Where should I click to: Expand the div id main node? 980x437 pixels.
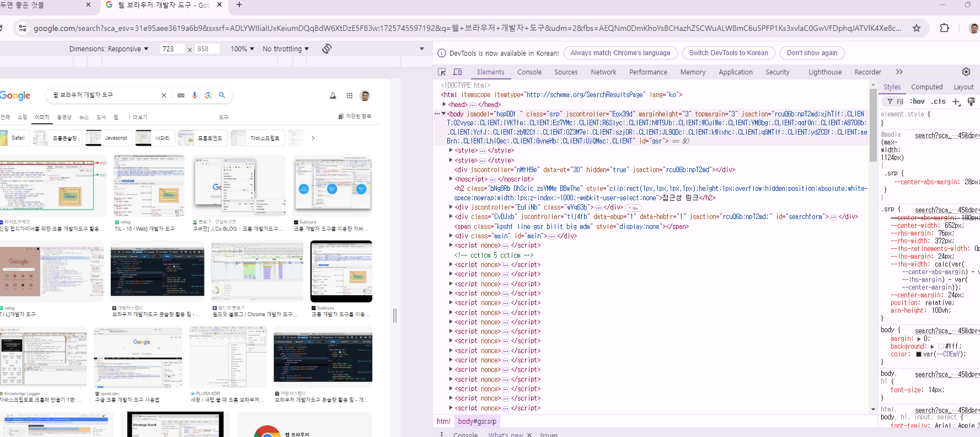tap(451, 236)
